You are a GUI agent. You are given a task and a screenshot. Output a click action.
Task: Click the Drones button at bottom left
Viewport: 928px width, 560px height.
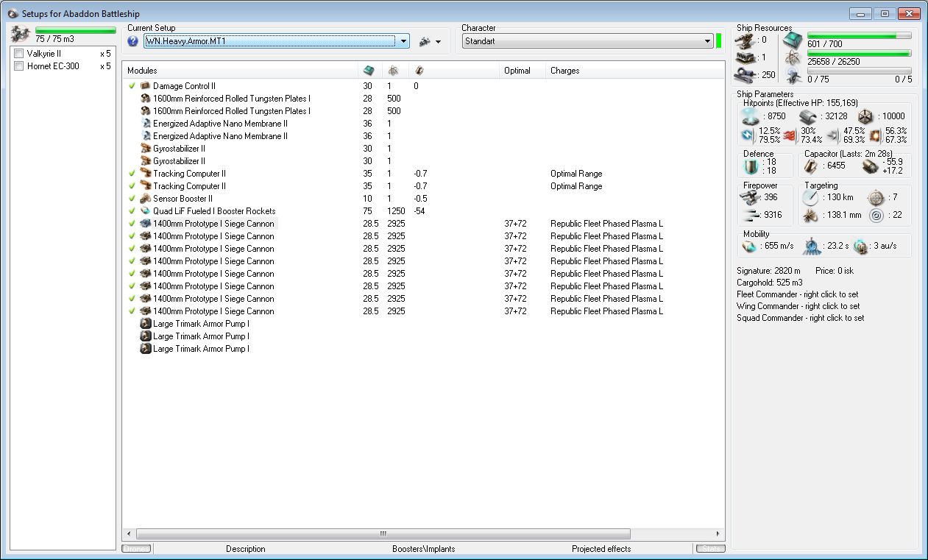(136, 549)
